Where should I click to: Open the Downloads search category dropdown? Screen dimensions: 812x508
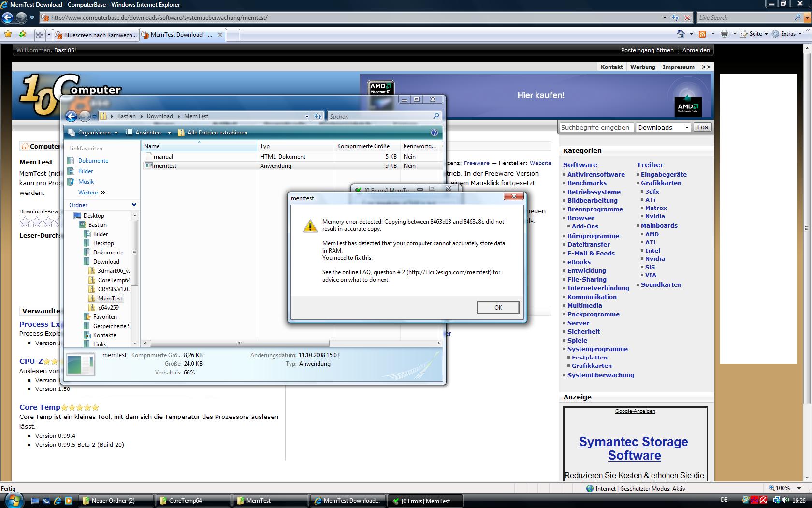[x=663, y=127]
